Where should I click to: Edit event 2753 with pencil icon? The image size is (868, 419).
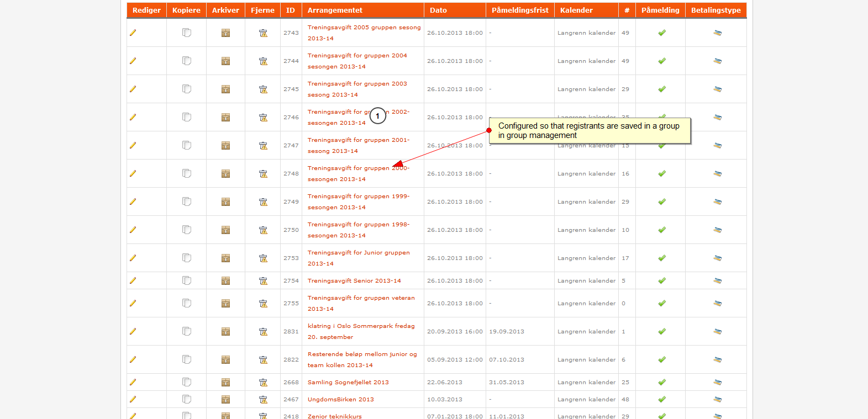tap(133, 258)
